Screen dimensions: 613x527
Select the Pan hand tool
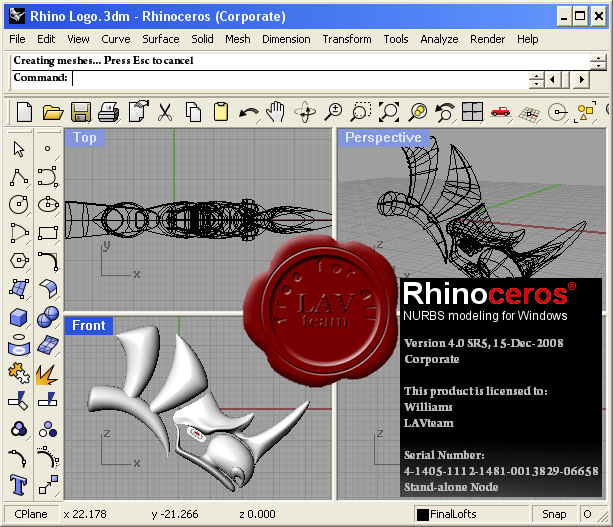click(276, 111)
